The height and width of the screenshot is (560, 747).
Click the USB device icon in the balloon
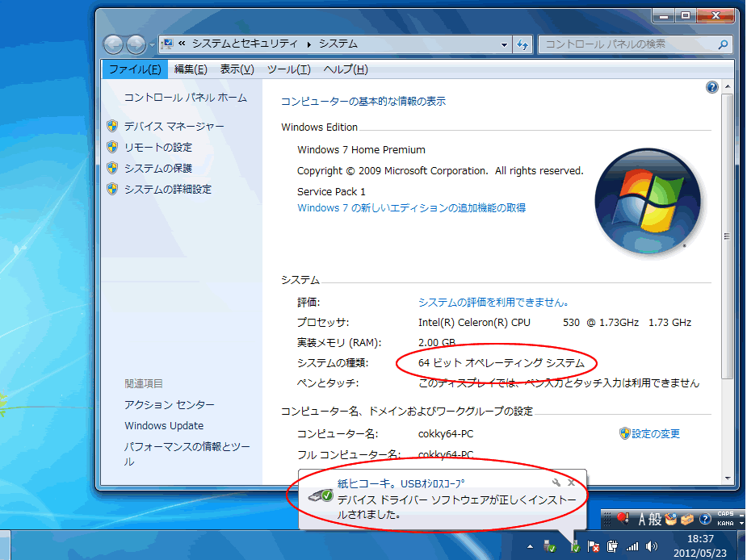coord(320,496)
